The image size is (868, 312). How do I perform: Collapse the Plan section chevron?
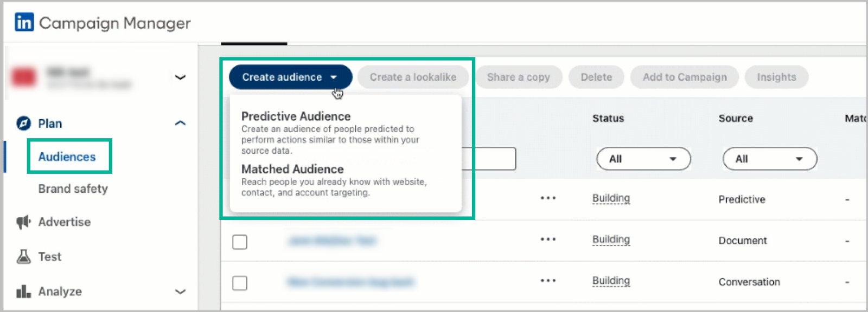tap(180, 123)
